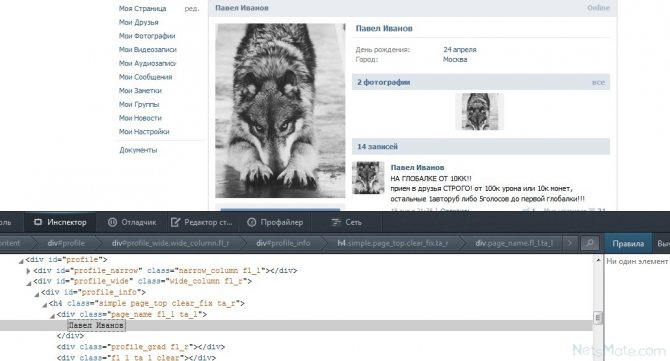
Task: Open the Редактор стилей tab
Action: pos(201,222)
